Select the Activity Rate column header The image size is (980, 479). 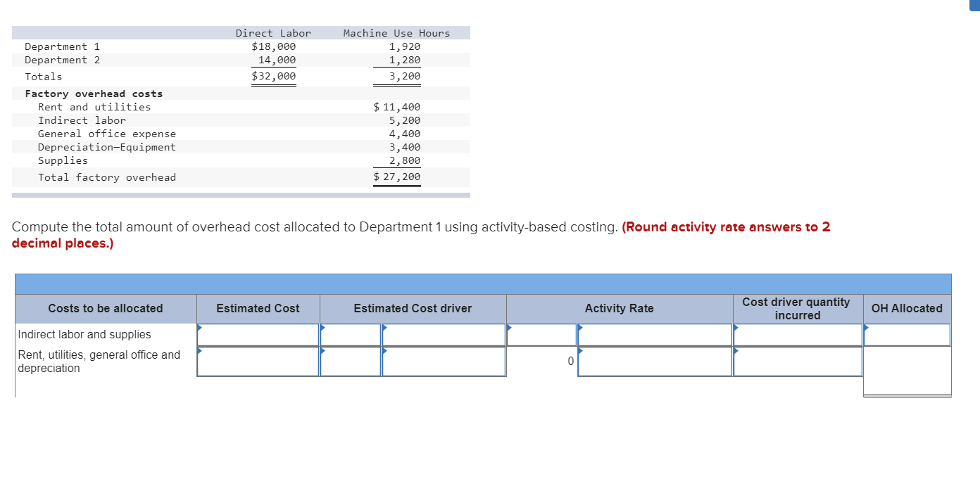[619, 308]
